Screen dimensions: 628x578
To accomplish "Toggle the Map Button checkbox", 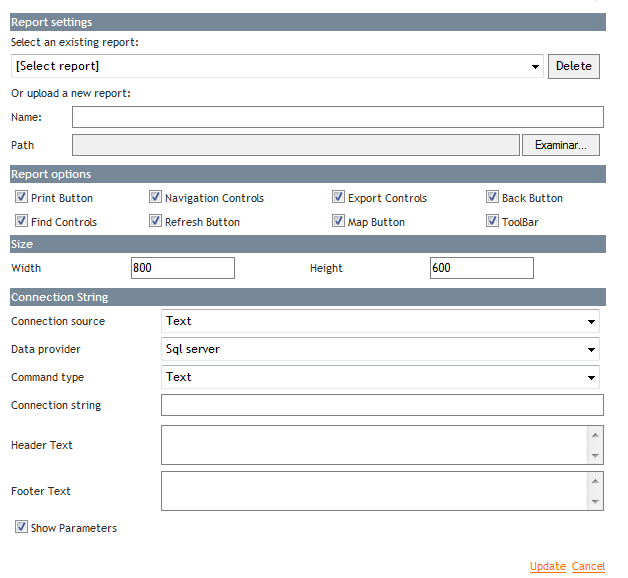I will click(x=338, y=222).
